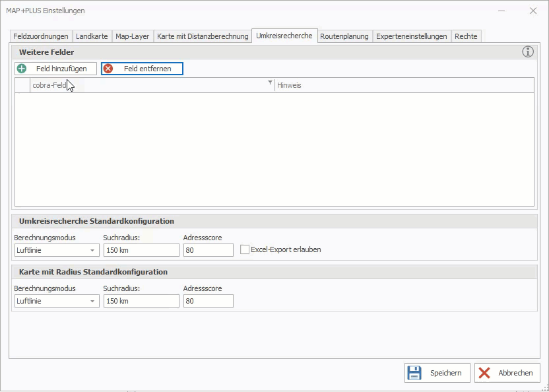Click the red X icon for Feld entfernen
The image size is (549, 392).
click(108, 69)
